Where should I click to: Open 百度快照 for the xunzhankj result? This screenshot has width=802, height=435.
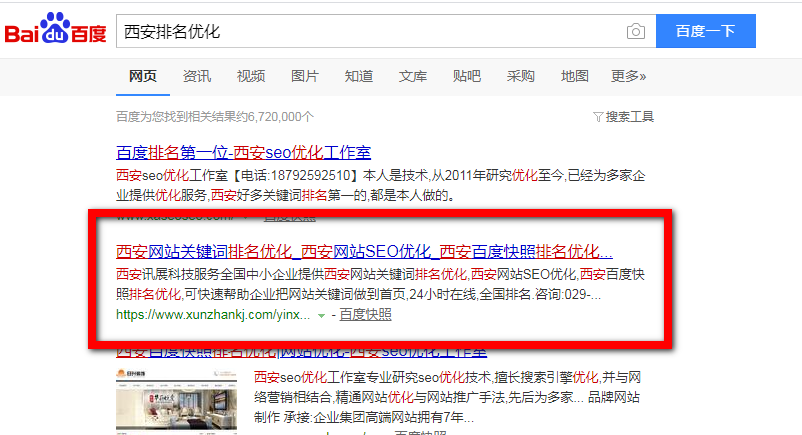pyautogui.click(x=365, y=314)
